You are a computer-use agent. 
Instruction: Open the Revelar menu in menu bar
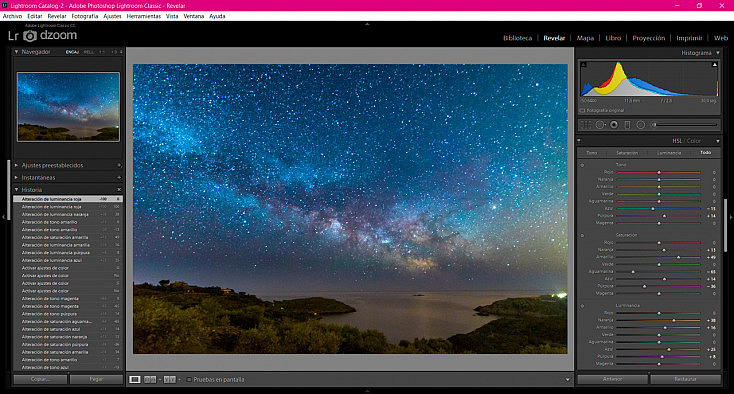point(57,16)
